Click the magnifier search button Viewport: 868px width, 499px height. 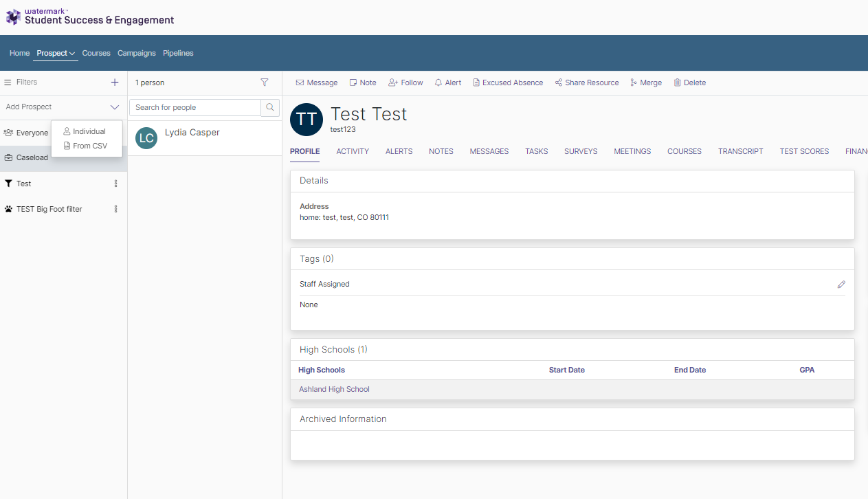pyautogui.click(x=270, y=107)
